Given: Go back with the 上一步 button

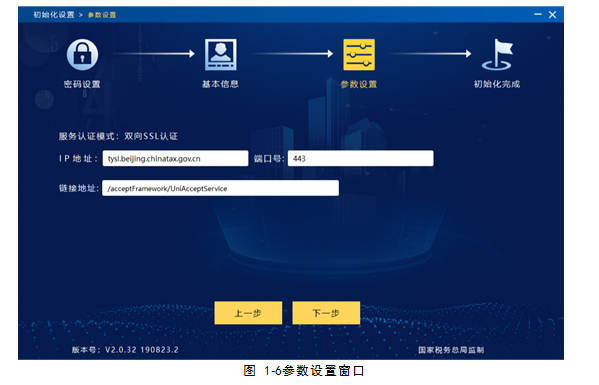Looking at the screenshot, I should 248,313.
